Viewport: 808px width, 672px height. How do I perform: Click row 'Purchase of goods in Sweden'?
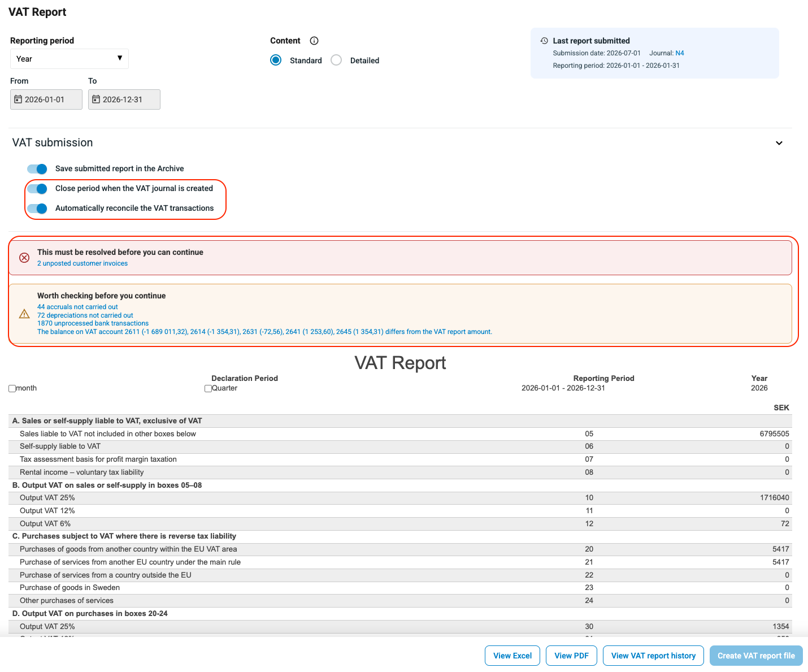coord(400,588)
